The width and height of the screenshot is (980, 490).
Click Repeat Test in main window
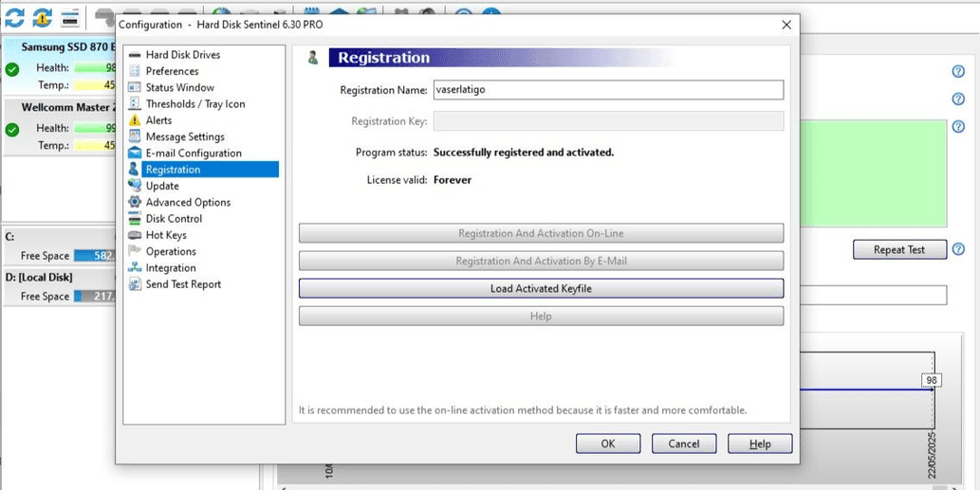(x=899, y=249)
